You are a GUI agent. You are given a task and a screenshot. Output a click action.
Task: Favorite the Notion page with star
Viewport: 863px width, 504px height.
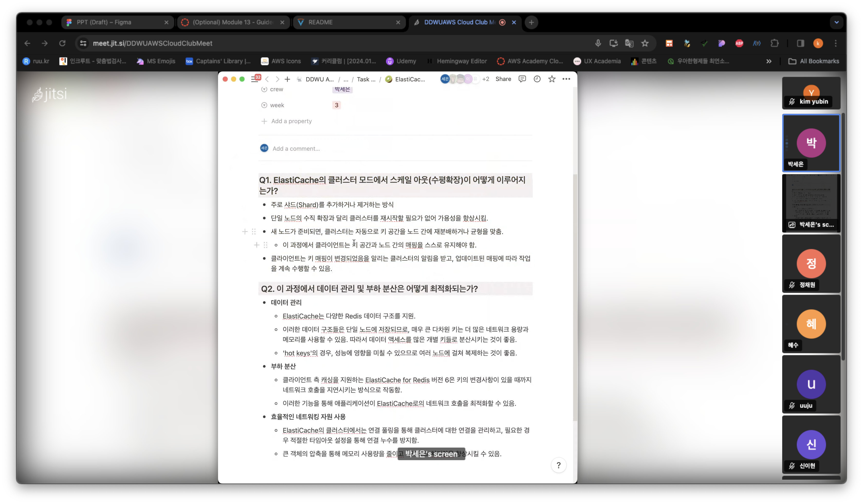click(x=552, y=79)
